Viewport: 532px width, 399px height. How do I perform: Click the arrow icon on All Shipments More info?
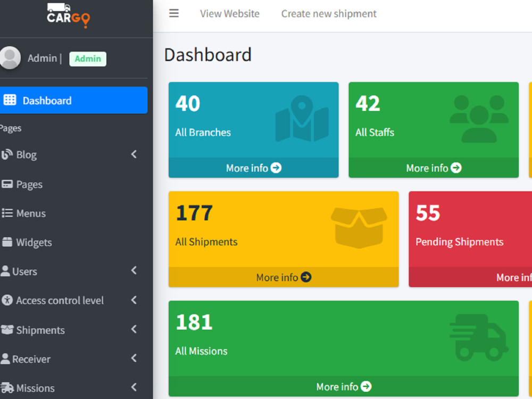tap(306, 277)
